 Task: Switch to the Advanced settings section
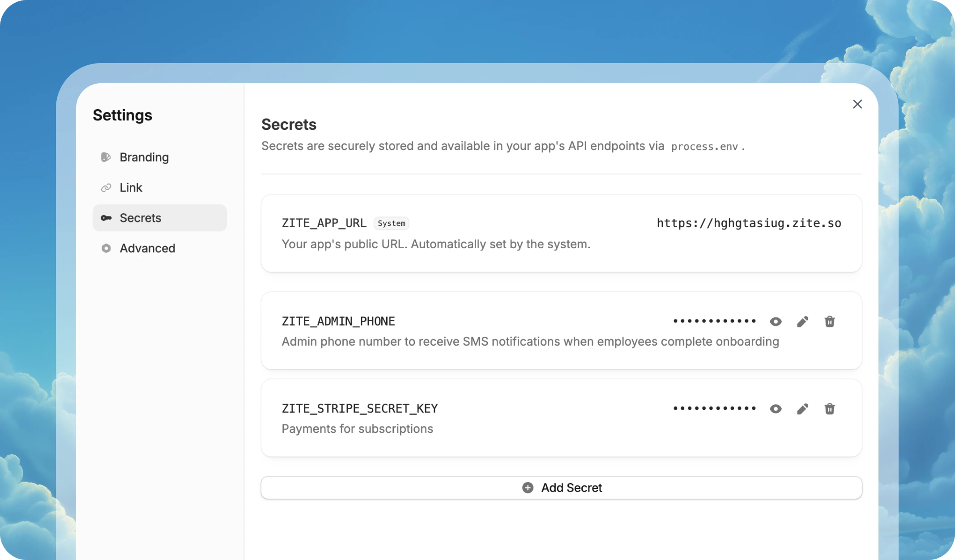[x=147, y=248]
